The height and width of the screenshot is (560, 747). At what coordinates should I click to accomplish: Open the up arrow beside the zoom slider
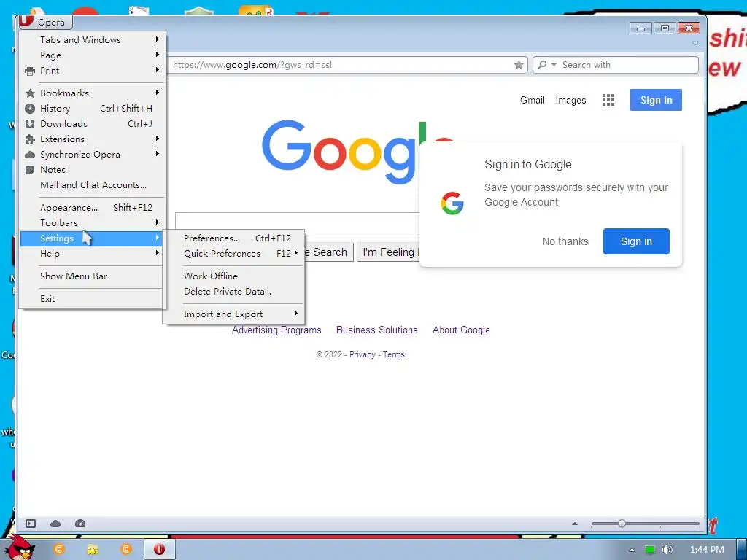pyautogui.click(x=575, y=524)
